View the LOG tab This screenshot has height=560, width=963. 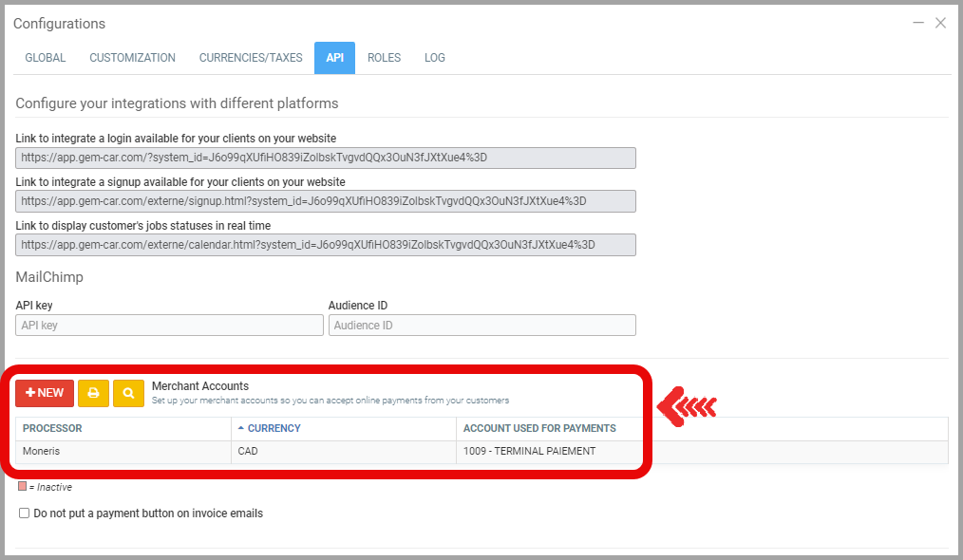(435, 58)
